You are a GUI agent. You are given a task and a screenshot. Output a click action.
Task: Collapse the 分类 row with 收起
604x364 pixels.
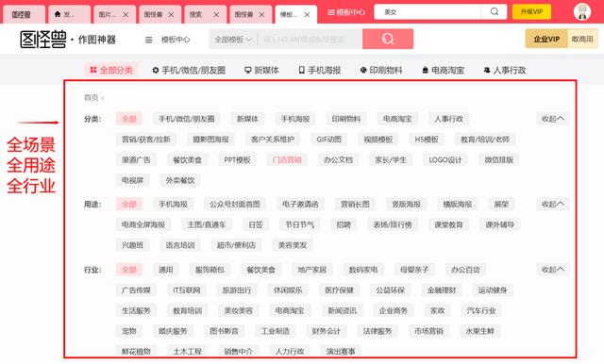point(553,119)
